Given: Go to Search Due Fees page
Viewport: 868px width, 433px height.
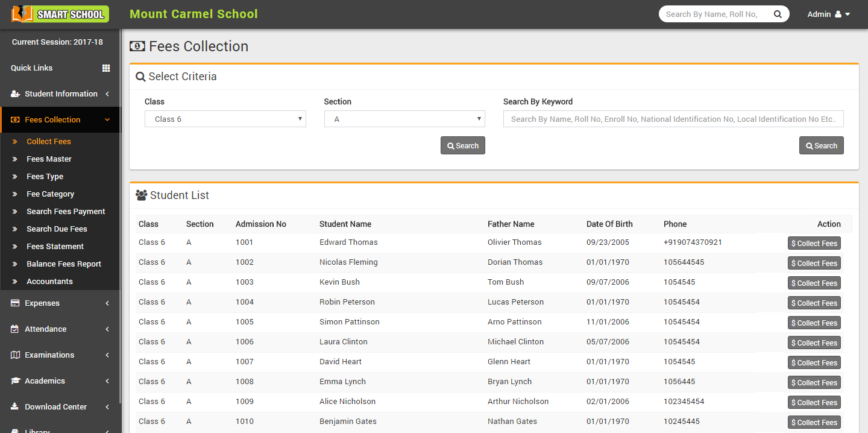Looking at the screenshot, I should [x=57, y=229].
